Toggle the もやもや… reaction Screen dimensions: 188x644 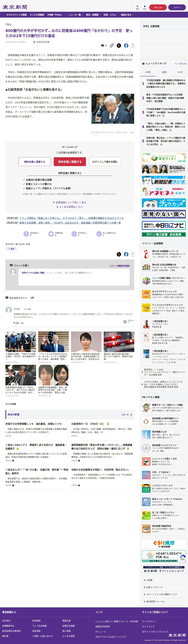click(x=74, y=234)
